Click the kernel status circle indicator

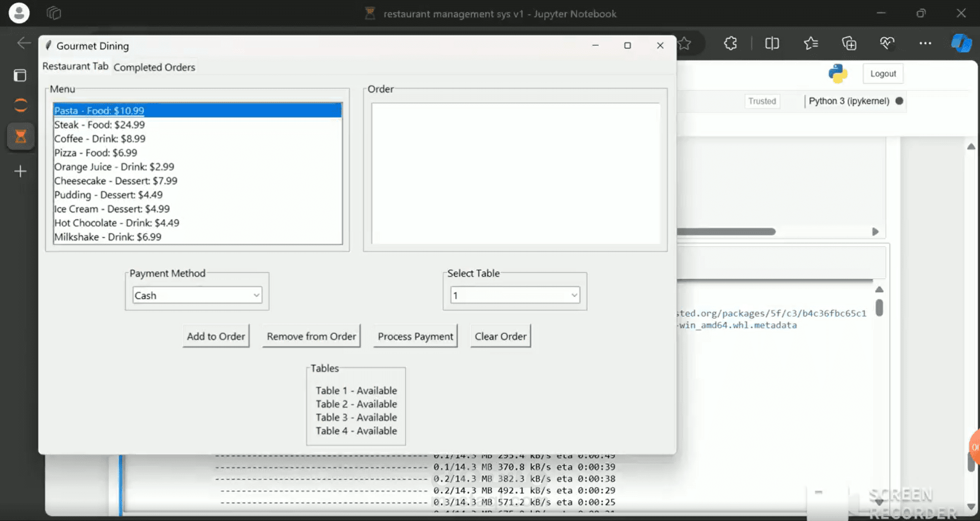click(899, 101)
